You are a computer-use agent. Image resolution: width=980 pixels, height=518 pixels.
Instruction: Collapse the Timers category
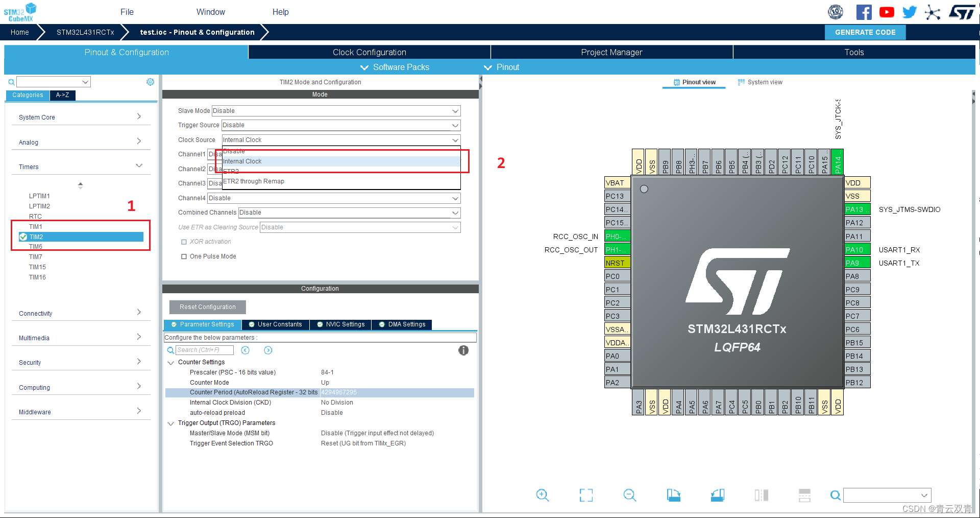coord(81,167)
